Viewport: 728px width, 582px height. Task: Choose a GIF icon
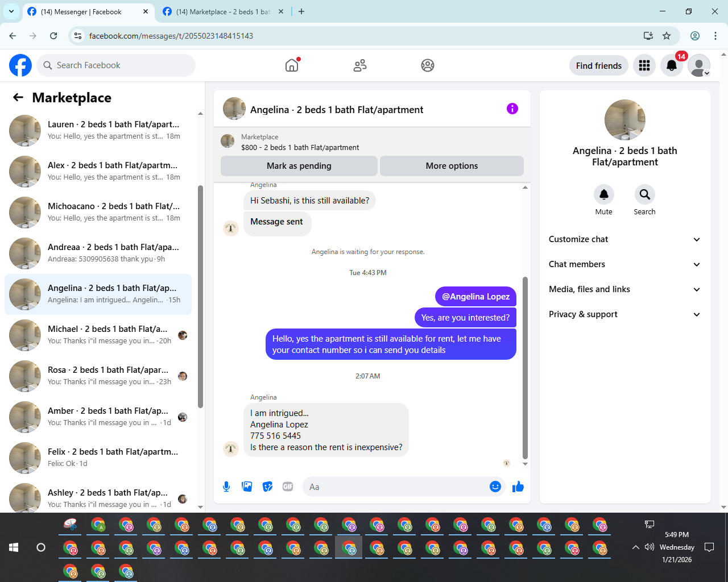pos(288,487)
